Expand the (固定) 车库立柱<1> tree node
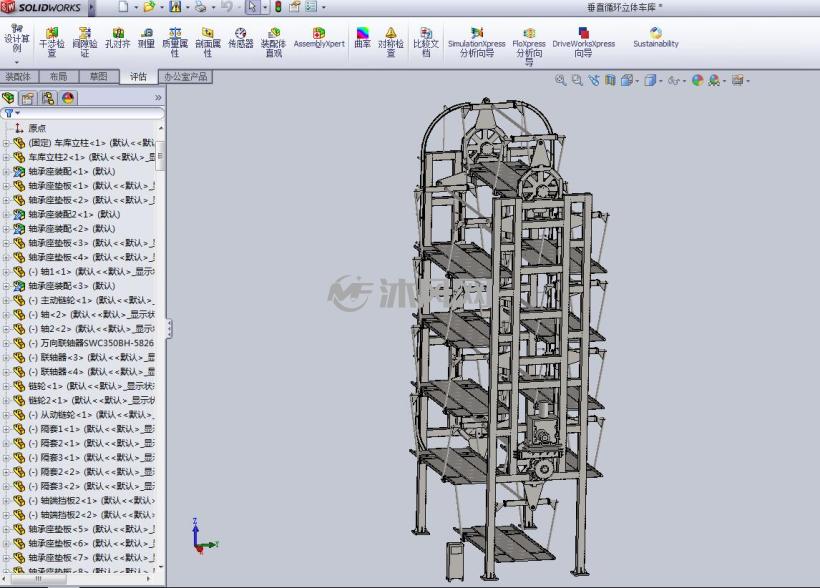This screenshot has height=588, width=820. [6, 143]
